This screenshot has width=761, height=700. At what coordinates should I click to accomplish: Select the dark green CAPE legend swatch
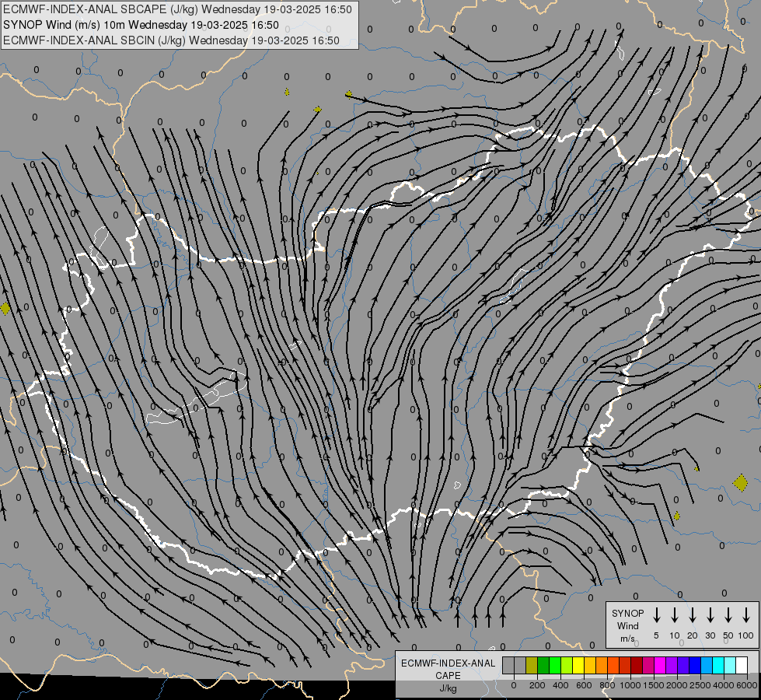point(543,666)
